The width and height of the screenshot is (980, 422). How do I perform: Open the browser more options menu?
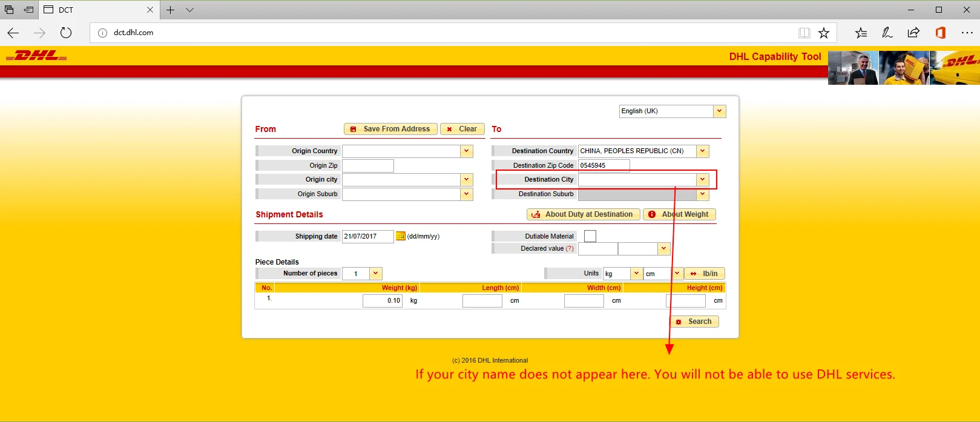[967, 33]
